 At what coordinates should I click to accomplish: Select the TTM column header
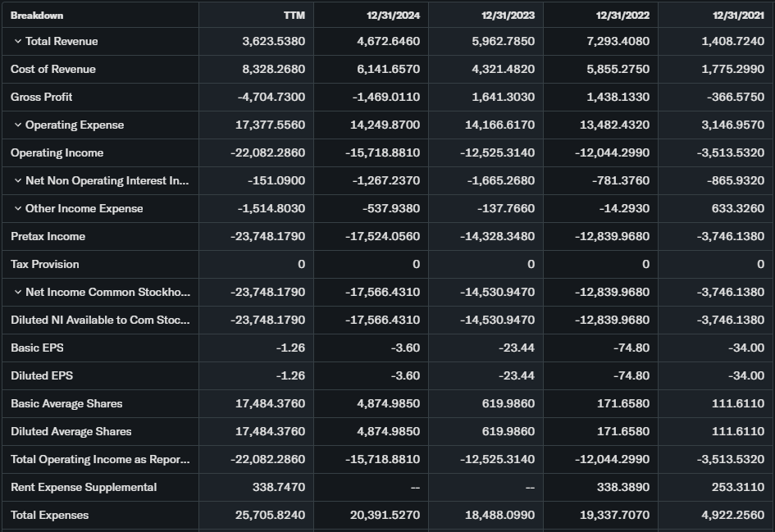(294, 16)
